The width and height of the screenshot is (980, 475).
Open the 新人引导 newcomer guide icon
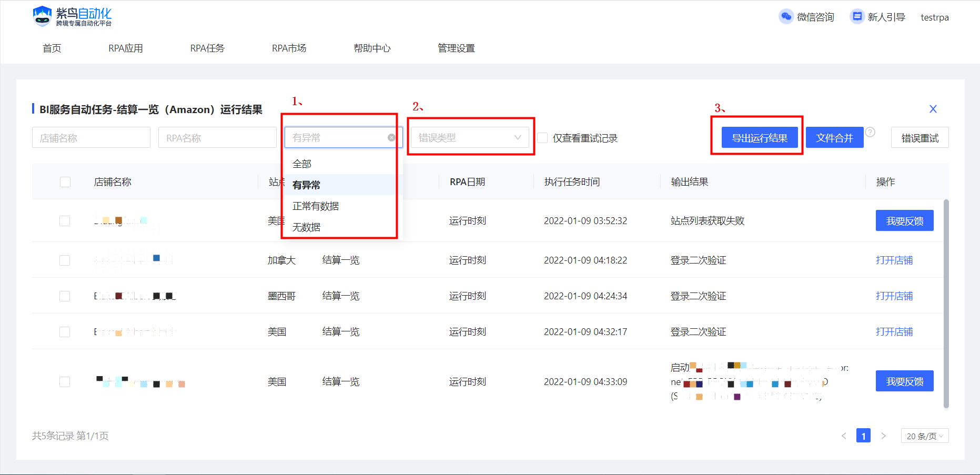[x=857, y=17]
